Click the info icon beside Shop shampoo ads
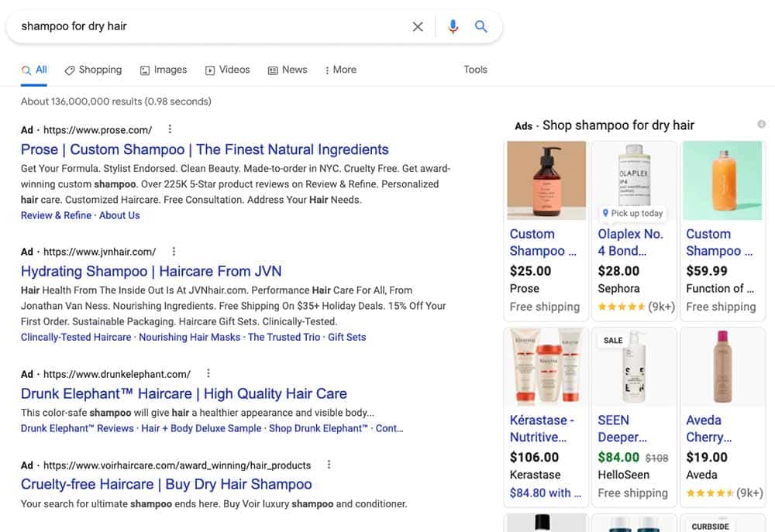 click(x=762, y=124)
